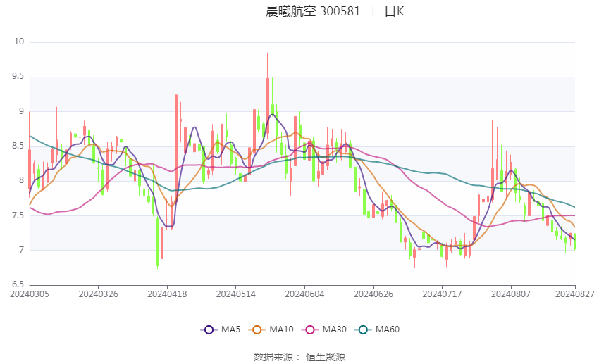Click the y-axis value 9.5
The width and height of the screenshot is (599, 364).
tap(18, 76)
